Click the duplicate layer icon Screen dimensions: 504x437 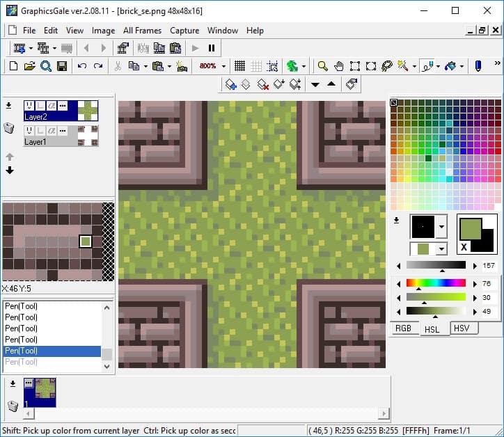(246, 84)
